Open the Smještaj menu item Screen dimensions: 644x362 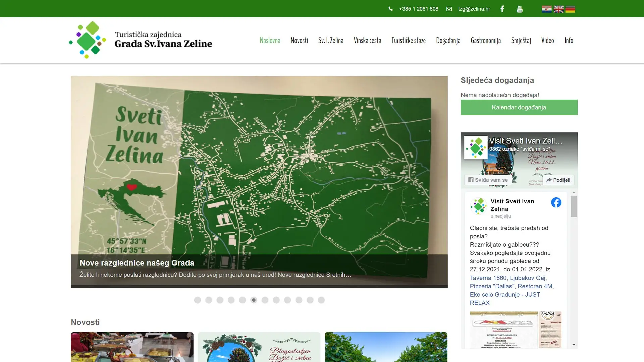pyautogui.click(x=521, y=41)
